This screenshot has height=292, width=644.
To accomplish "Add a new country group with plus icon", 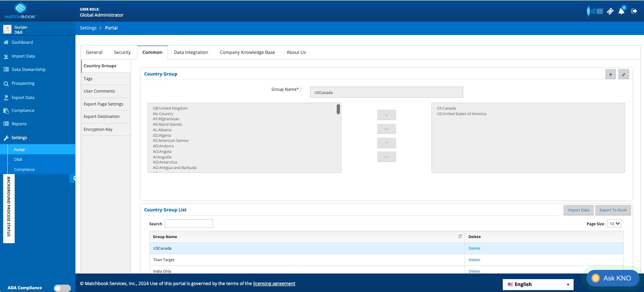I will (x=610, y=74).
